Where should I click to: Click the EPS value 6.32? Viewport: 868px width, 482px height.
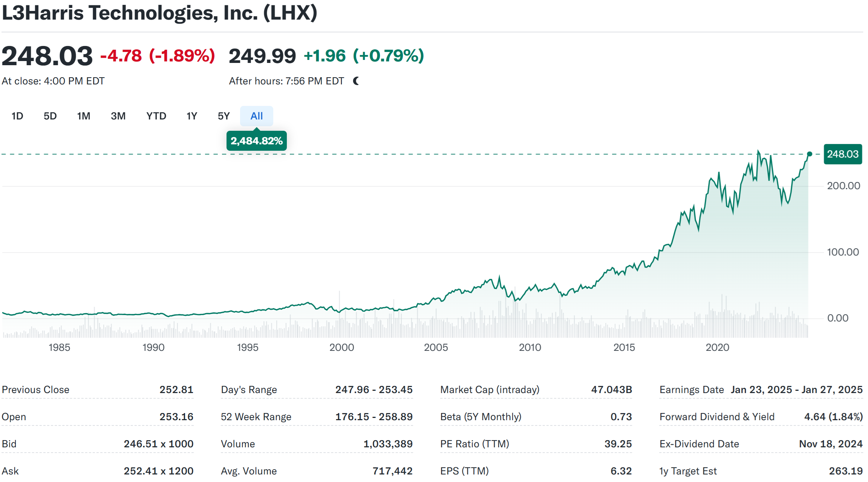[x=622, y=471]
